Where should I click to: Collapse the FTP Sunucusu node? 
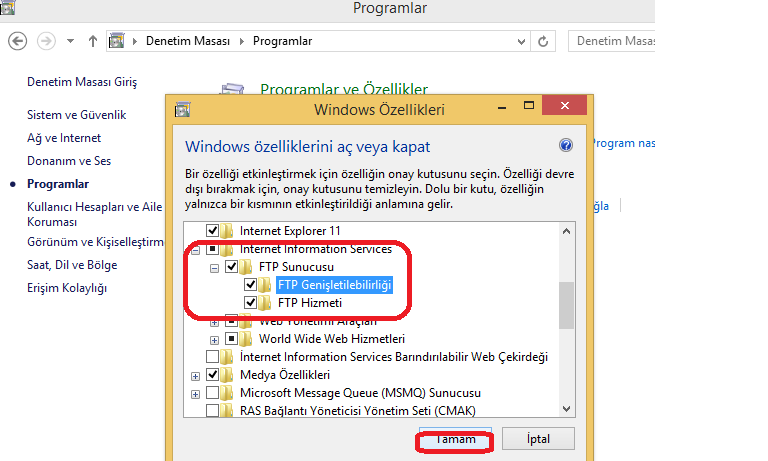click(214, 268)
